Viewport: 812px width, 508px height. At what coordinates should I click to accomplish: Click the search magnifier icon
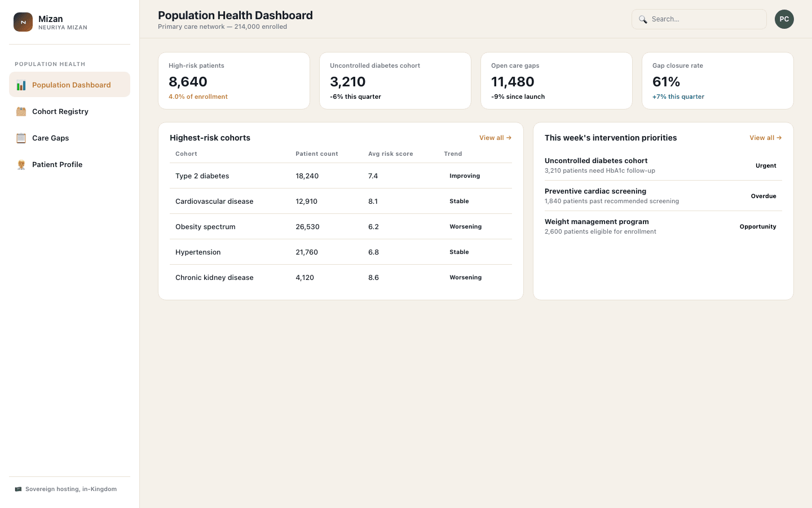coord(643,19)
